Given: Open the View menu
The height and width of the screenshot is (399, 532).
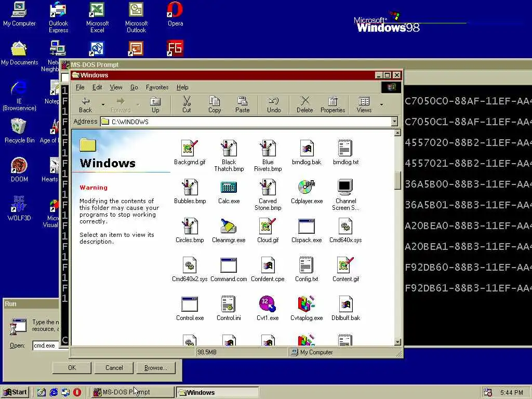Looking at the screenshot, I should click(116, 87).
